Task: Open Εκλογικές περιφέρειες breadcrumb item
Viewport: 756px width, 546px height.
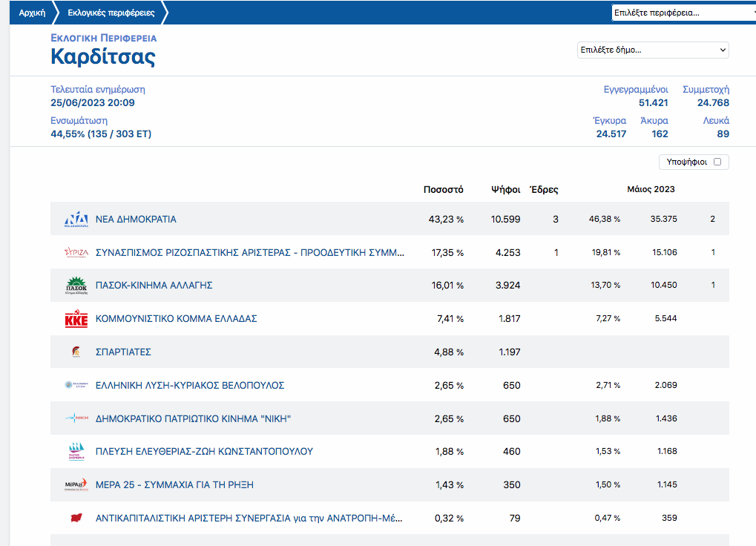Action: (x=111, y=13)
